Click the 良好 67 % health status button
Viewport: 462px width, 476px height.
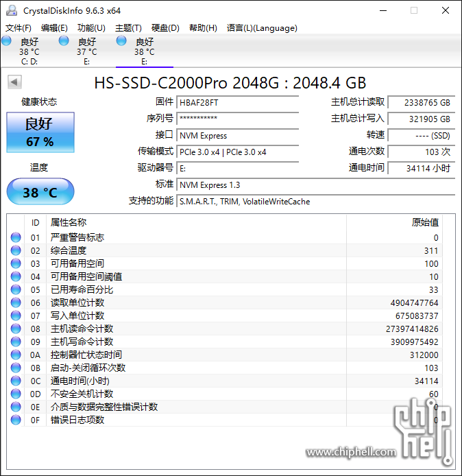[40, 132]
